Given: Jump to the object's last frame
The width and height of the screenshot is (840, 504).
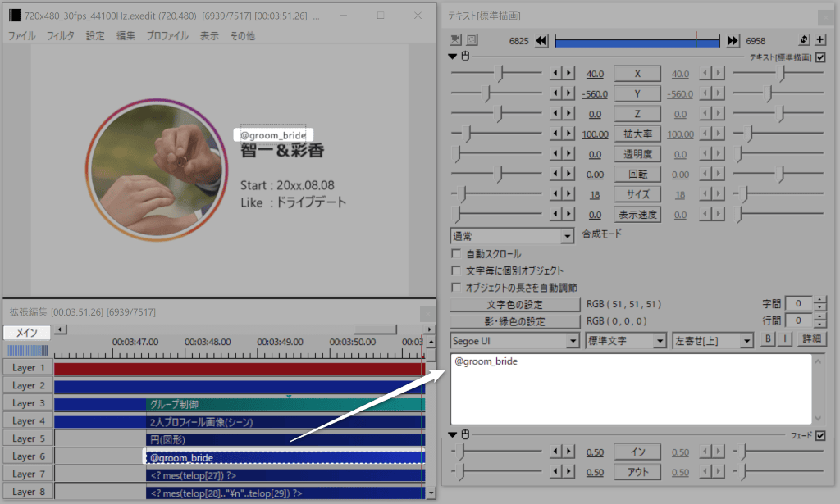Looking at the screenshot, I should click(x=733, y=41).
